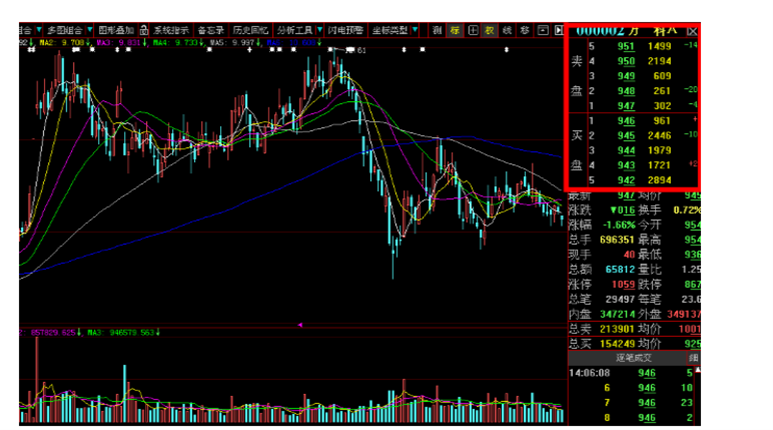Click the volume MA3: 946579.563 label
The image size is (773, 430).
click(x=123, y=333)
